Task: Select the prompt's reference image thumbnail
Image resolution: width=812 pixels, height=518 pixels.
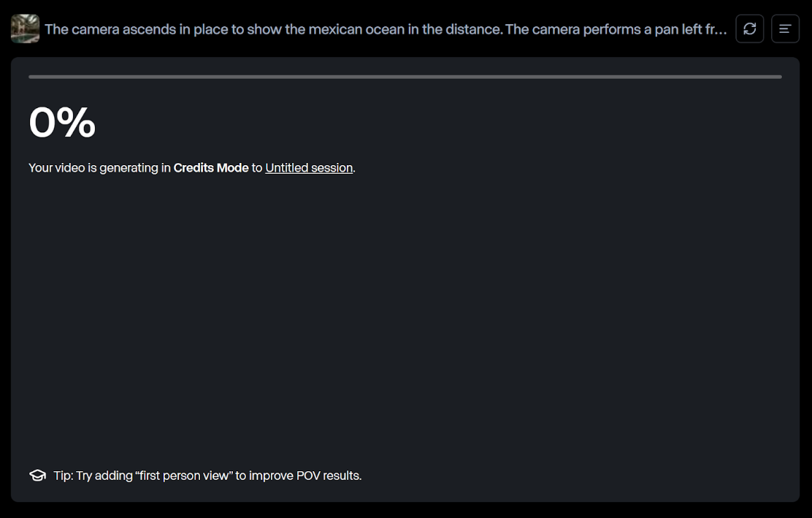Action: pos(26,29)
